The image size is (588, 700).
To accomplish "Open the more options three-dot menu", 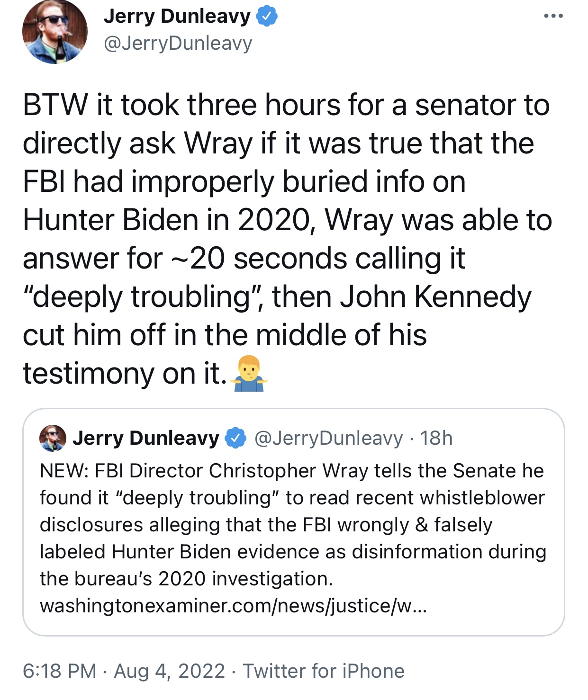I will [553, 16].
